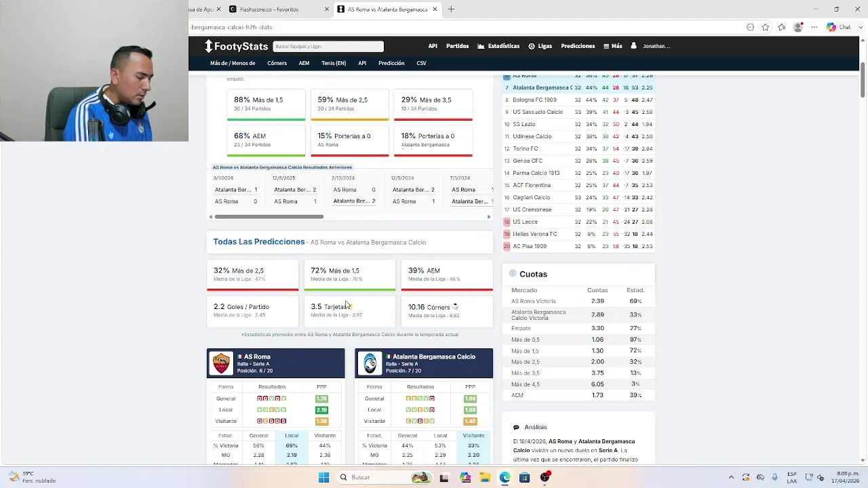Open the Más hamburger menu
Screen dimensions: 868x488
click(612, 46)
